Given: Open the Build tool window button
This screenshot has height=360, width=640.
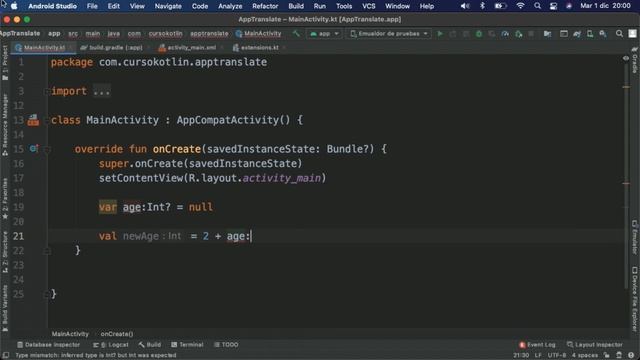Looking at the screenshot, I should [x=149, y=345].
